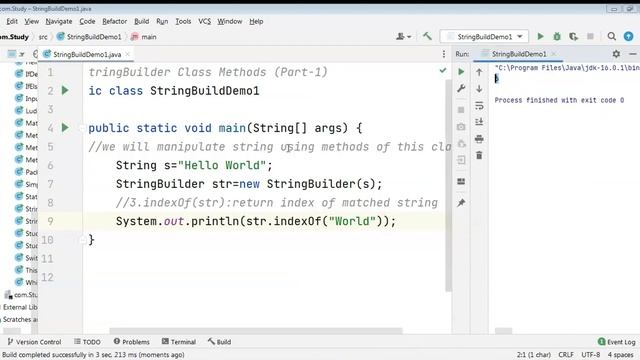Open the Run menu

[162, 21]
